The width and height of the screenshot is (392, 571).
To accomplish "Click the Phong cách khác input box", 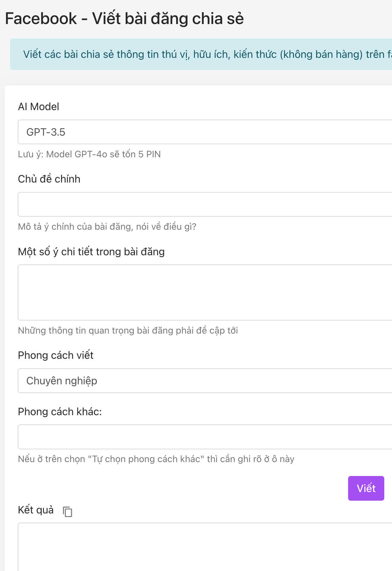I will point(196,436).
